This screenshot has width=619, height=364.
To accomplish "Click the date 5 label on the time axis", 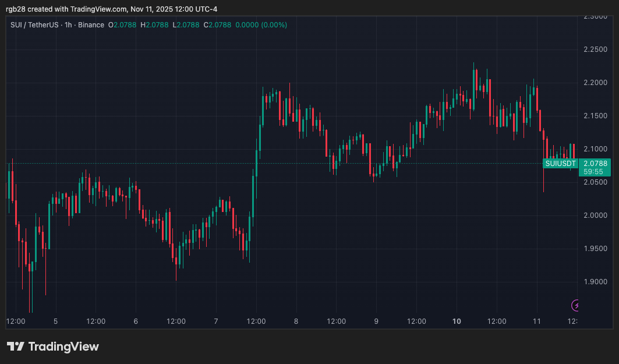I will (56, 321).
